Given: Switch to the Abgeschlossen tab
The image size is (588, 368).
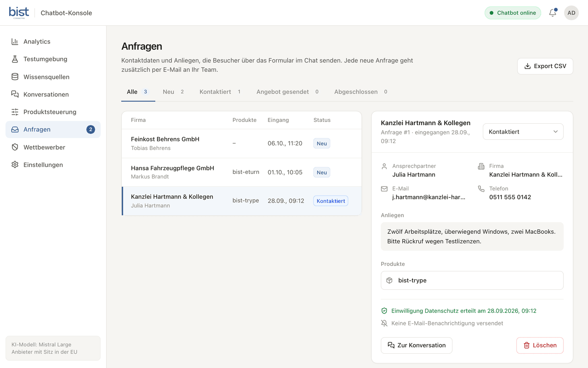Looking at the screenshot, I should [361, 92].
